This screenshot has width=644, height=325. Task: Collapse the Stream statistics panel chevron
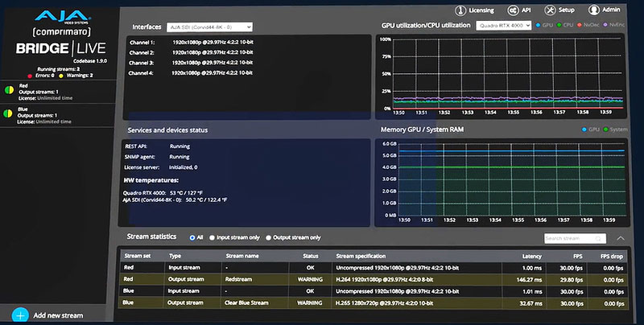click(621, 238)
